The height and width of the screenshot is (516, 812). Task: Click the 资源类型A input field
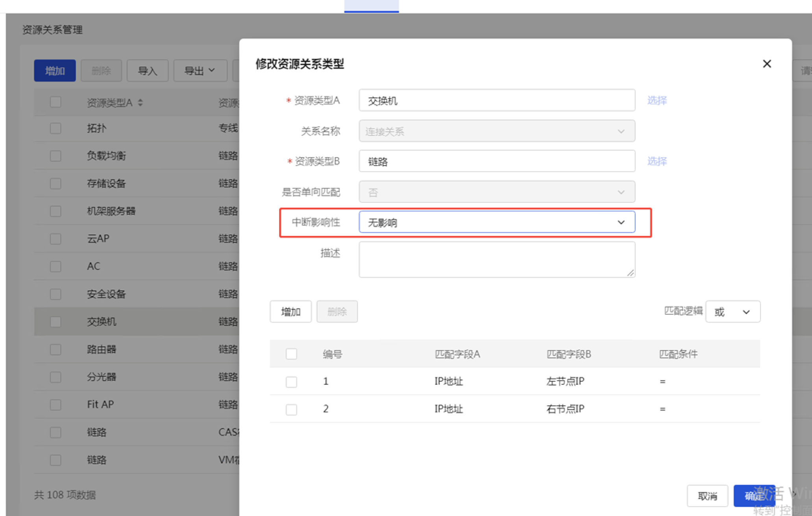pyautogui.click(x=496, y=100)
